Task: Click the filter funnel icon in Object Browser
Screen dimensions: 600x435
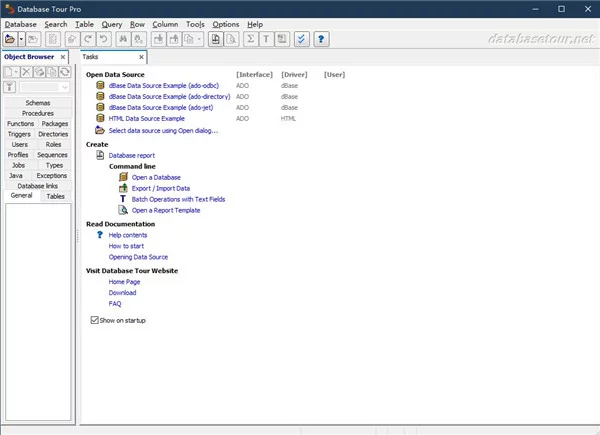Action: coord(10,88)
